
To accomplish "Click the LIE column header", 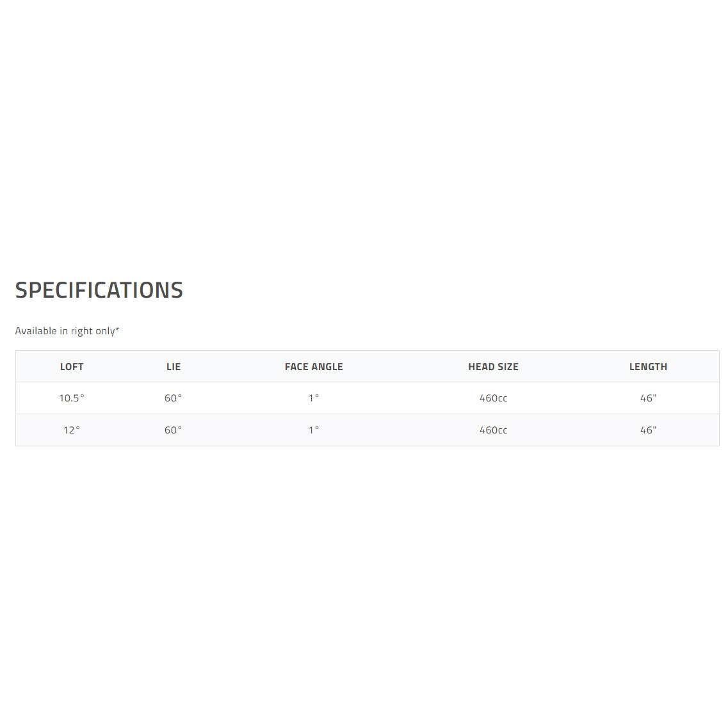I will click(x=174, y=367).
